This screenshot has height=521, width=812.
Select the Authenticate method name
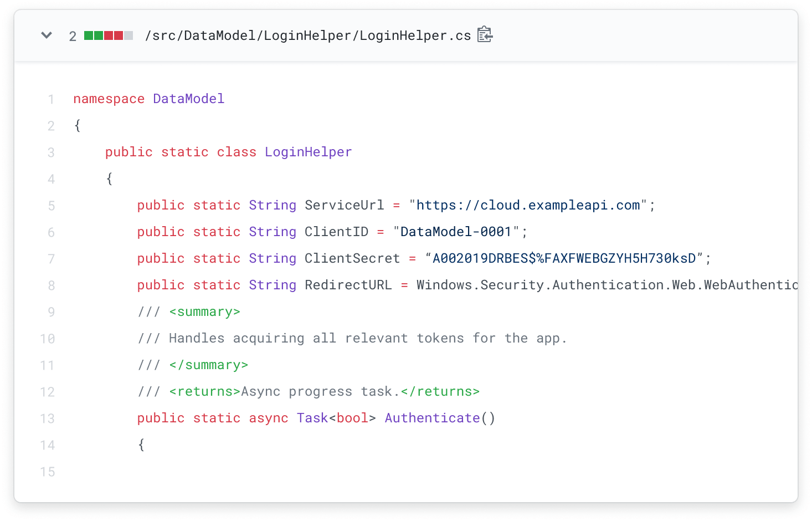[432, 418]
